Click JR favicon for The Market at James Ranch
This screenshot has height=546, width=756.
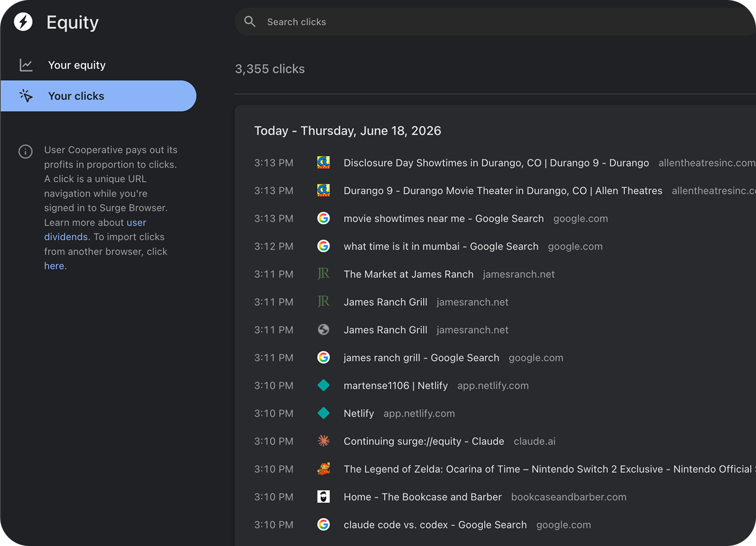pyautogui.click(x=324, y=274)
